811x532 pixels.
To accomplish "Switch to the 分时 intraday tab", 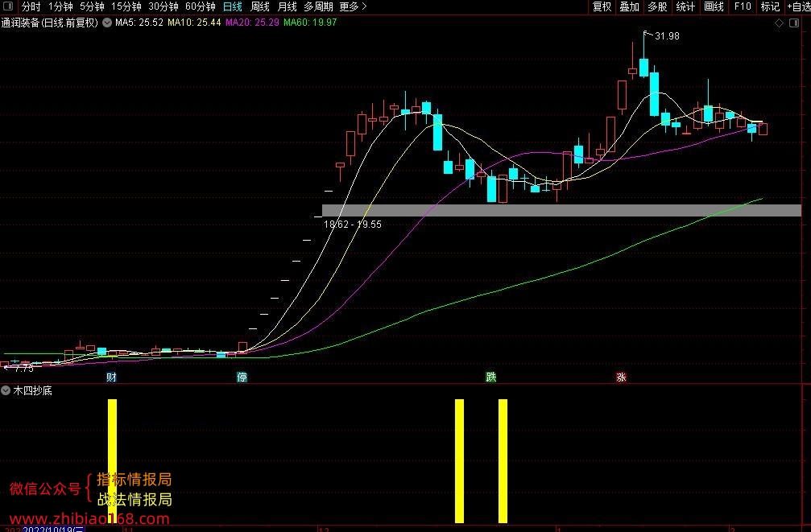I will pyautogui.click(x=31, y=6).
